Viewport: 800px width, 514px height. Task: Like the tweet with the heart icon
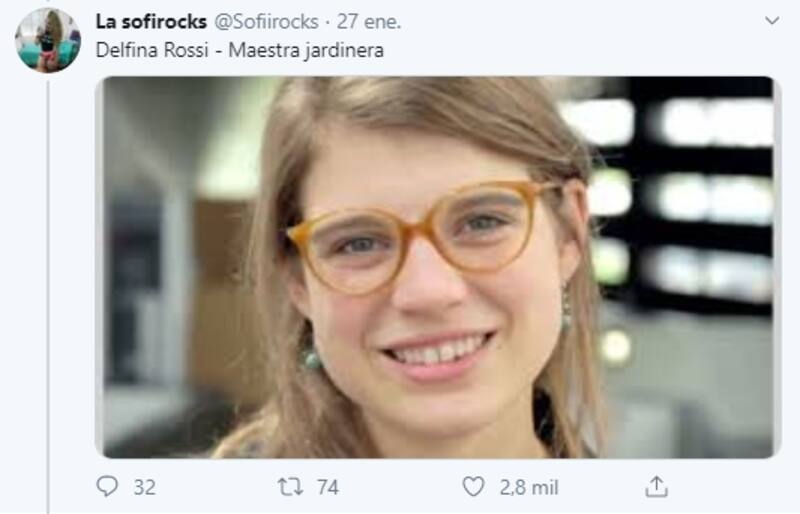473,486
